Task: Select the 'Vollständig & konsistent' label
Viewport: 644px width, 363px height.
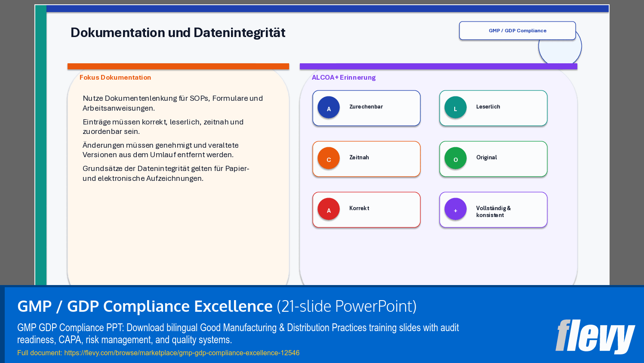Action: point(493,211)
